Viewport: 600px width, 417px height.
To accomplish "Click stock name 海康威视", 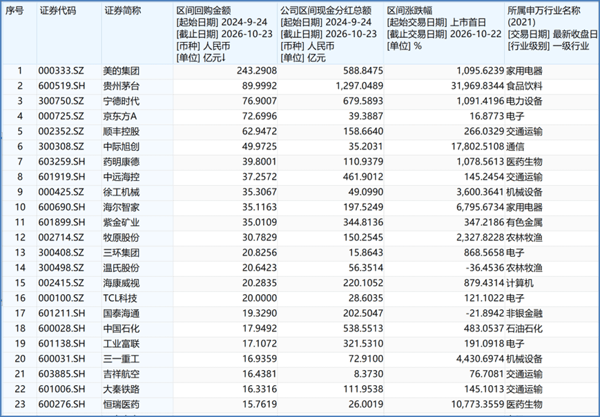I will 121,283.
